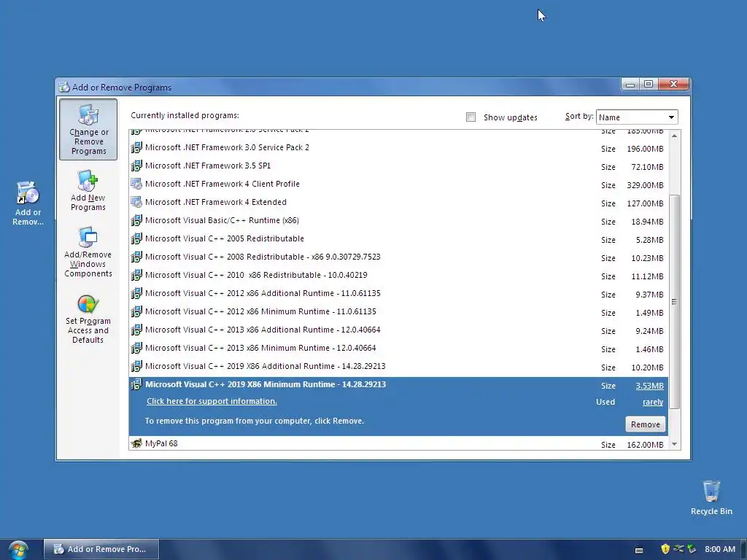Viewport: 747px width, 560px height.
Task: Select Visual C++ 2019 X86 Additional Runtime row
Action: point(398,366)
